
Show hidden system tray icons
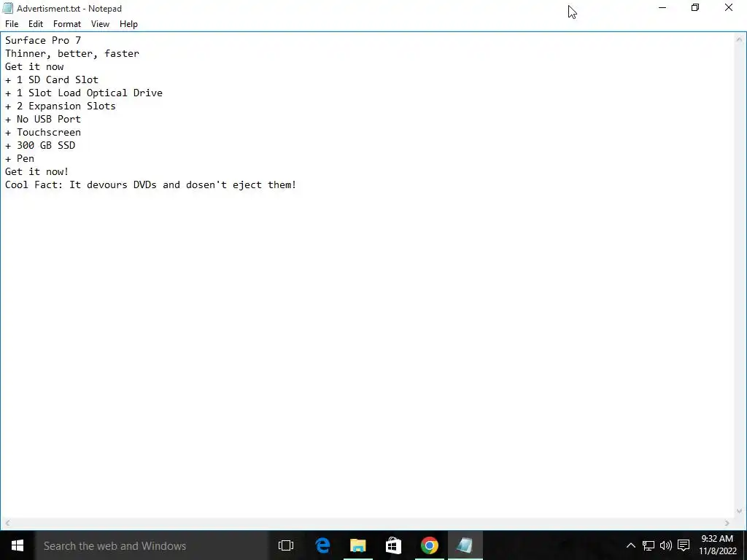pyautogui.click(x=631, y=545)
